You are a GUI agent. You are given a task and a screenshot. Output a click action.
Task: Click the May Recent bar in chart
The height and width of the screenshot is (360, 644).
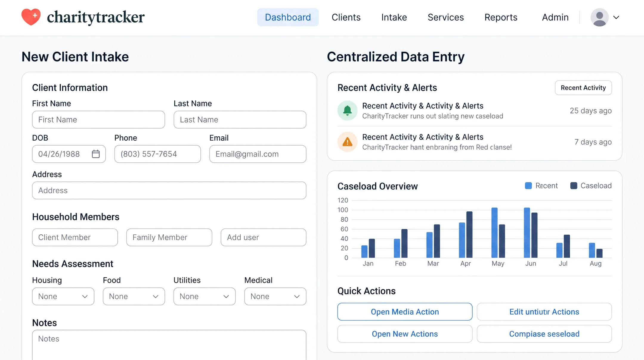pos(494,233)
